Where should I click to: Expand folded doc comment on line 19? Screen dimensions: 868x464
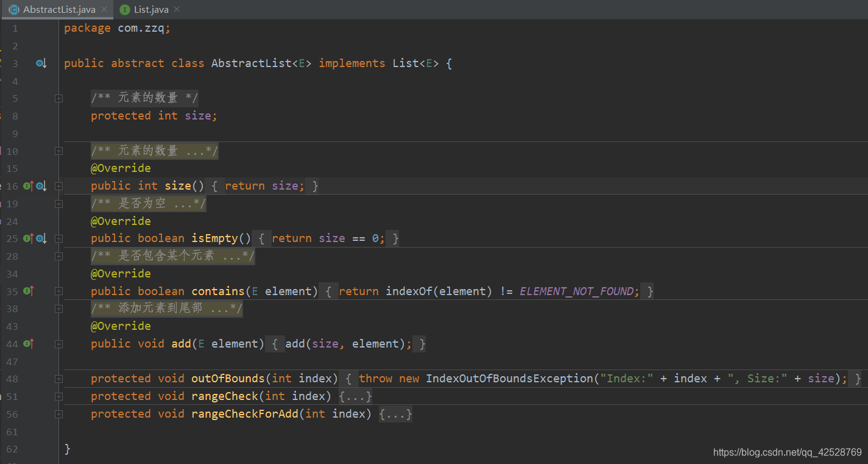[58, 204]
